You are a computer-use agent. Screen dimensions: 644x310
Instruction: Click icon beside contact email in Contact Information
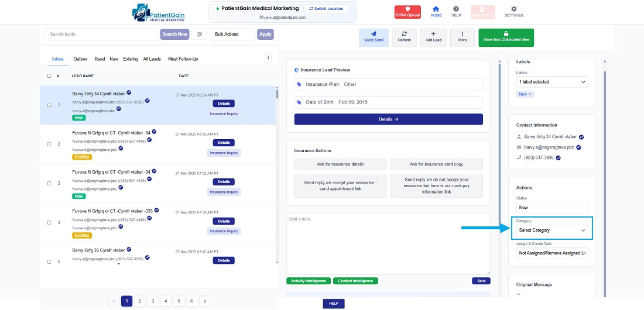pyautogui.click(x=578, y=147)
